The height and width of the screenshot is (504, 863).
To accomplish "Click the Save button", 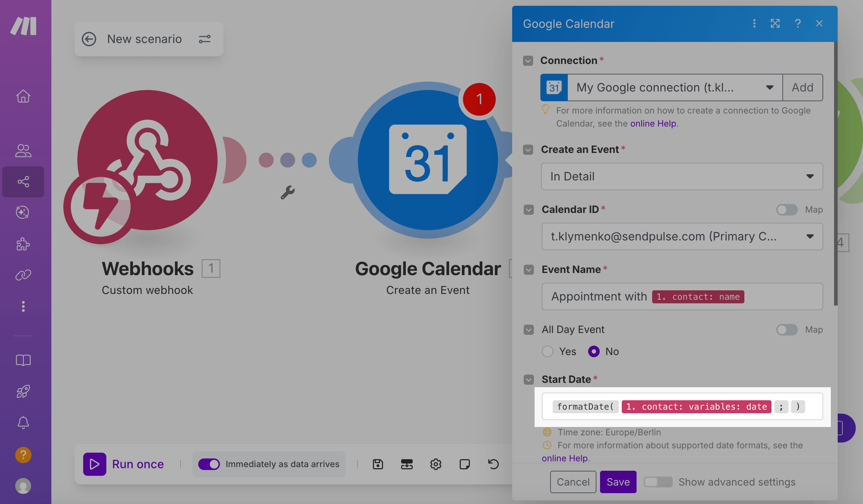I will tap(618, 482).
